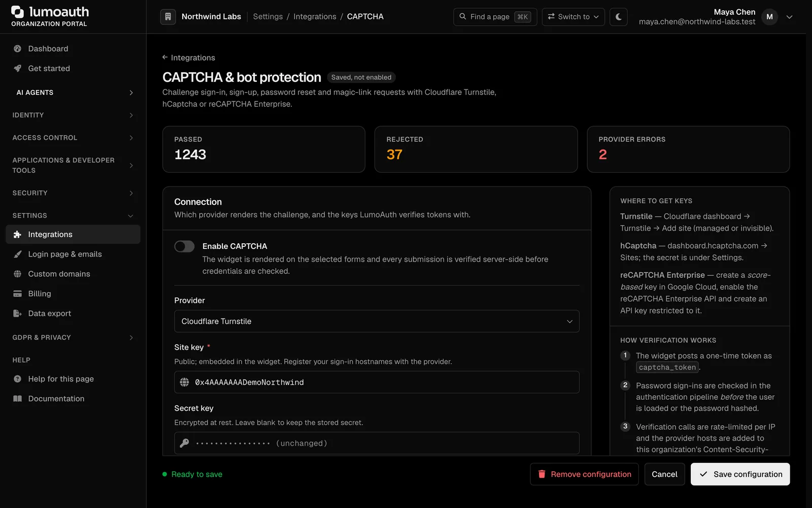Expand the ACCESS CONTROL section

click(73, 138)
